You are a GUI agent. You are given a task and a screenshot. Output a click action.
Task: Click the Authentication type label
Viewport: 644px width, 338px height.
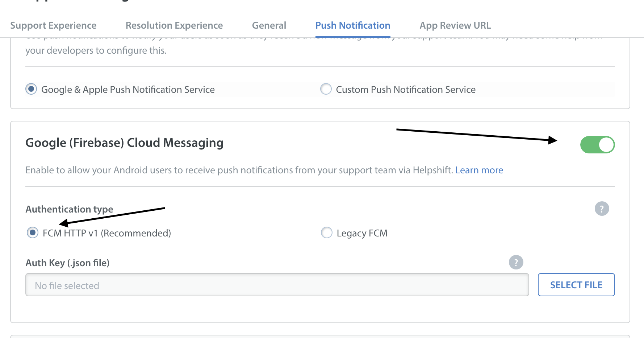69,209
